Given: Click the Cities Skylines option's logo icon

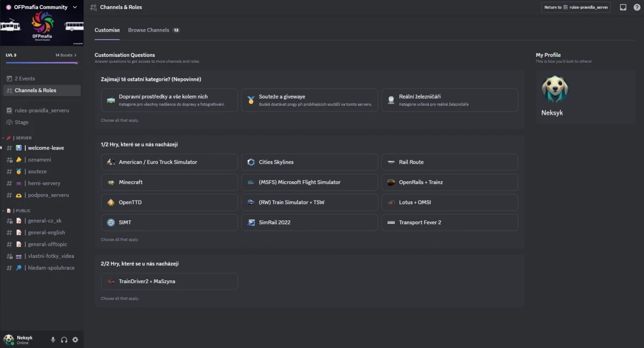Looking at the screenshot, I should (251, 162).
